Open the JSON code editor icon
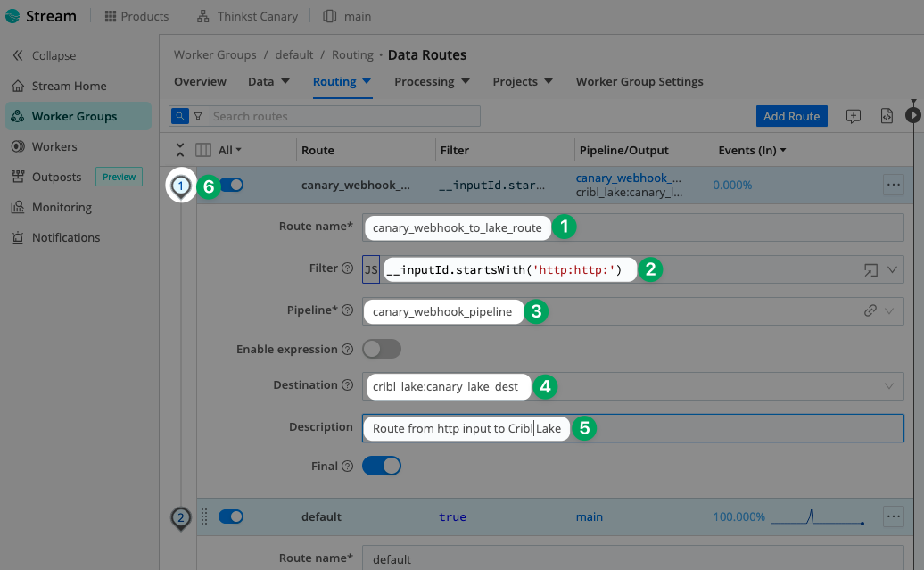924x570 pixels. coord(886,116)
